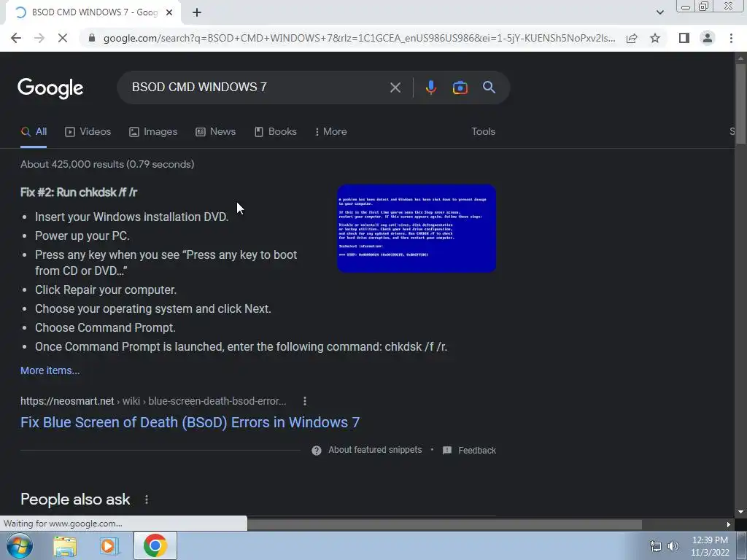Click 'Insert your Windows installation DVD.' text
This screenshot has height=560, width=747.
point(132,217)
